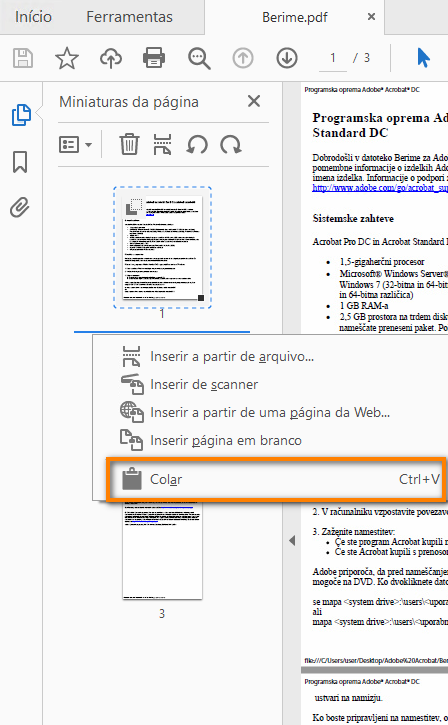Rotate the page counterclockwise
Viewport: 448px width, 725px height.
click(x=197, y=144)
